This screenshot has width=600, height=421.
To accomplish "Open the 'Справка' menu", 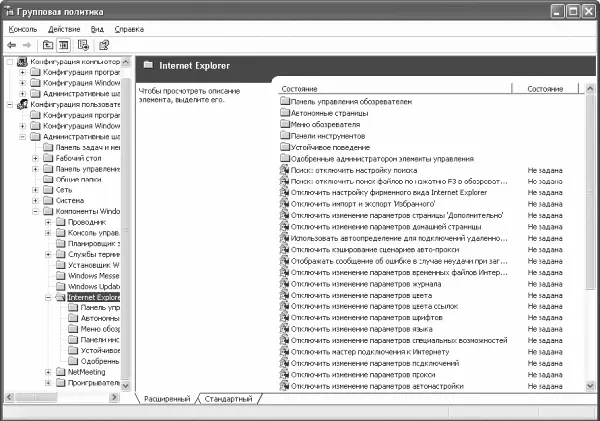I will [x=129, y=29].
